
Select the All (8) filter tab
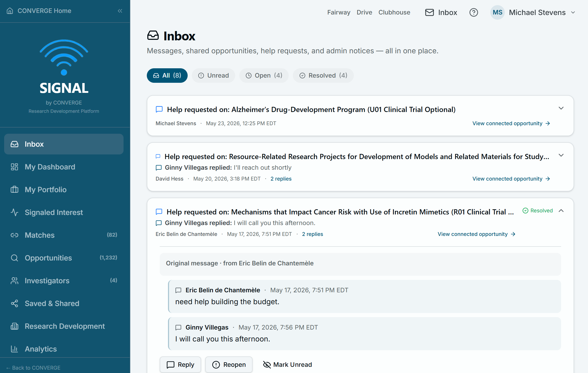pyautogui.click(x=167, y=76)
